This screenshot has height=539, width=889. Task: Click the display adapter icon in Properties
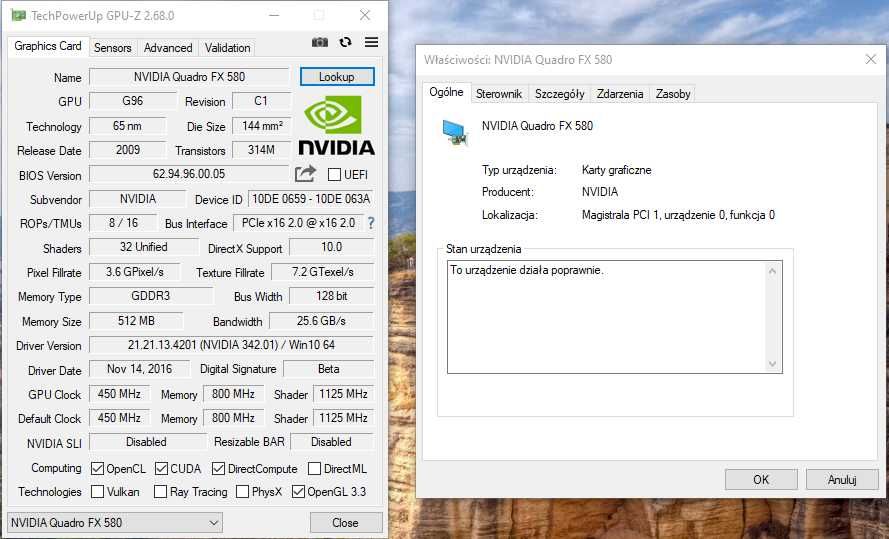pos(455,133)
